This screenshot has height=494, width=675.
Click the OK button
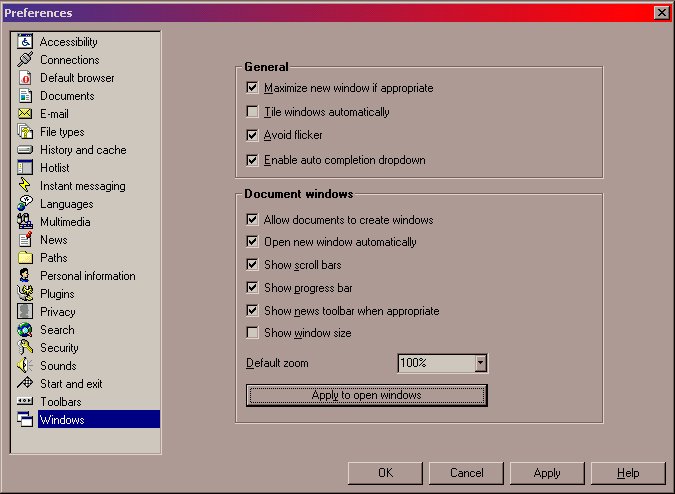[385, 473]
